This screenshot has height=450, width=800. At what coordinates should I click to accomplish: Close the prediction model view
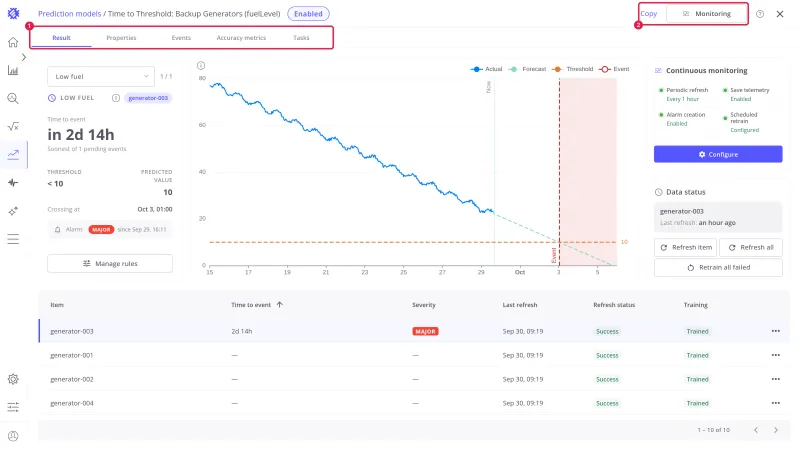click(780, 14)
